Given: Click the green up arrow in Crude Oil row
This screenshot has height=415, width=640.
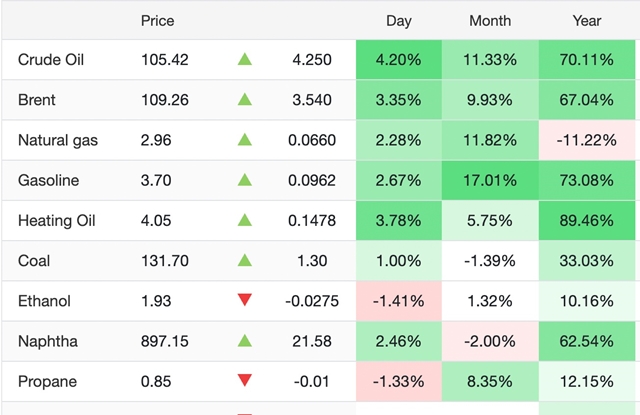Looking at the screenshot, I should click(244, 60).
